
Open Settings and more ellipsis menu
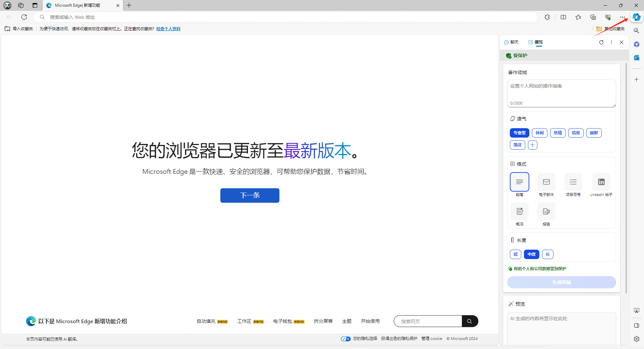623,17
